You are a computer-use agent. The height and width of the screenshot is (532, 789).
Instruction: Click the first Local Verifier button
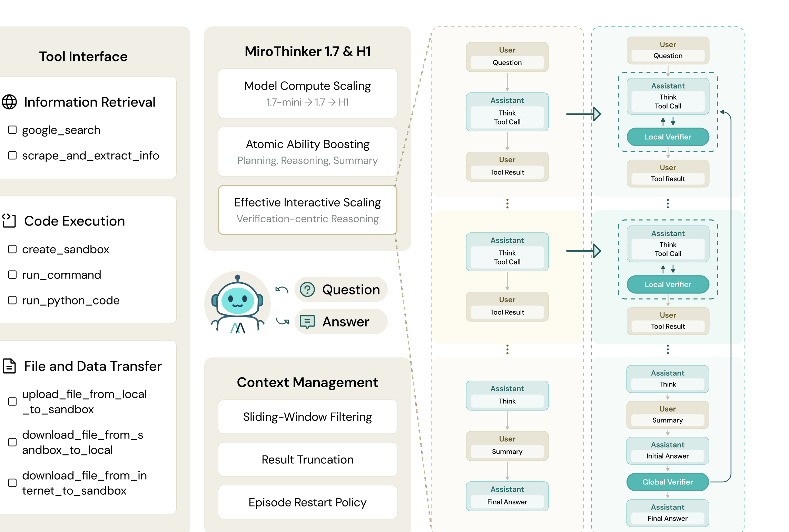pos(668,137)
